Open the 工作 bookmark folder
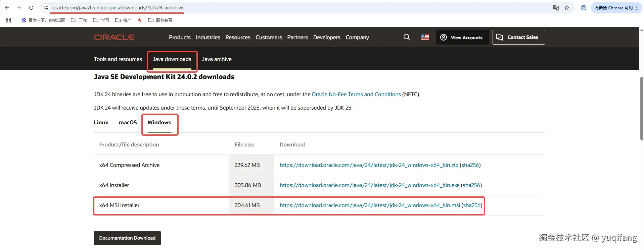Screen dimensions: 644x250 pyautogui.click(x=79, y=20)
